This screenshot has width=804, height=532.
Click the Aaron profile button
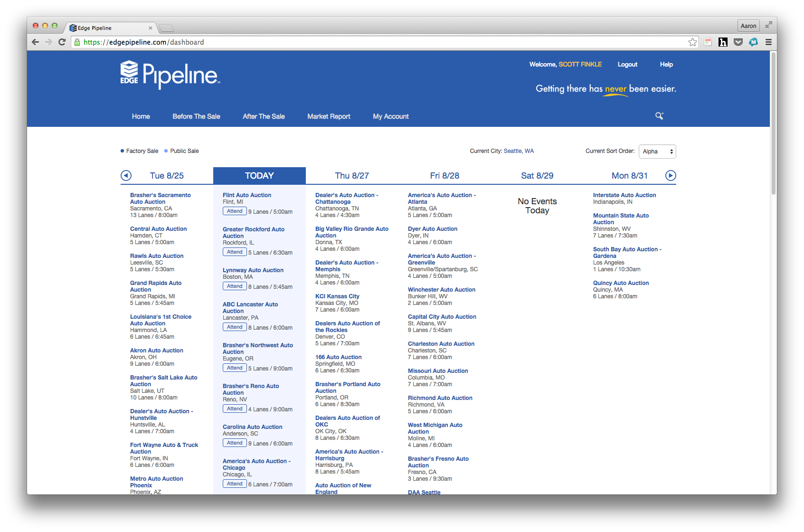click(748, 26)
